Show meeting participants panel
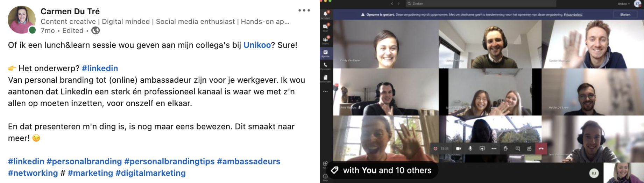 (x=529, y=148)
